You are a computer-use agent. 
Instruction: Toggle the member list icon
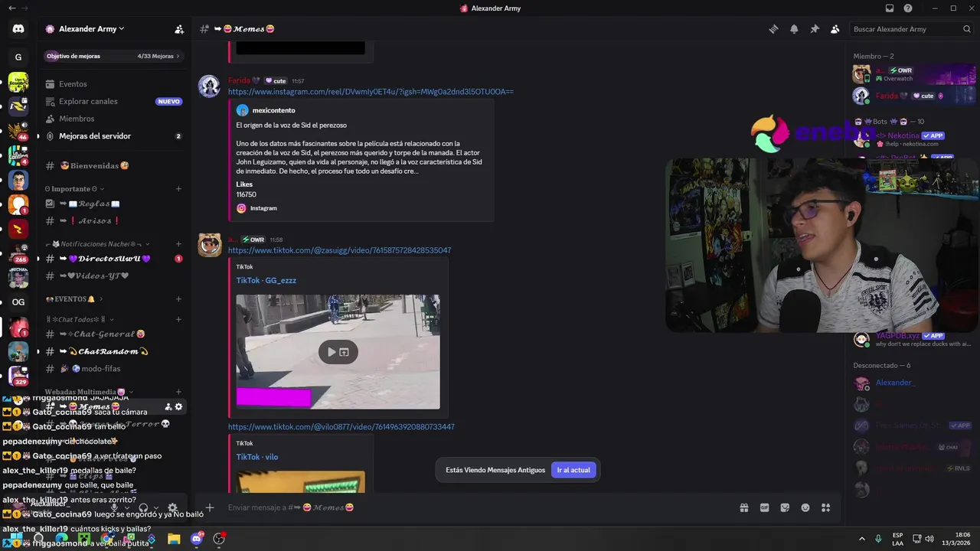pyautogui.click(x=835, y=29)
